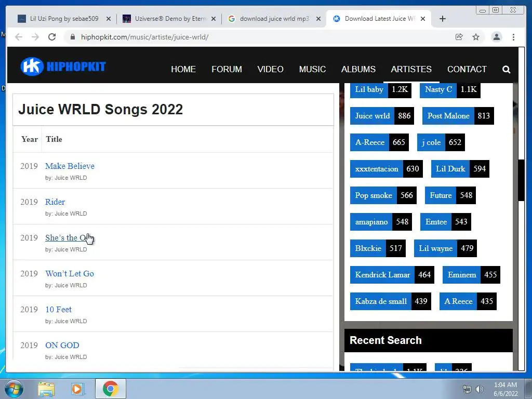Open CONTACT in site navigation
The image size is (532, 399).
tap(467, 69)
